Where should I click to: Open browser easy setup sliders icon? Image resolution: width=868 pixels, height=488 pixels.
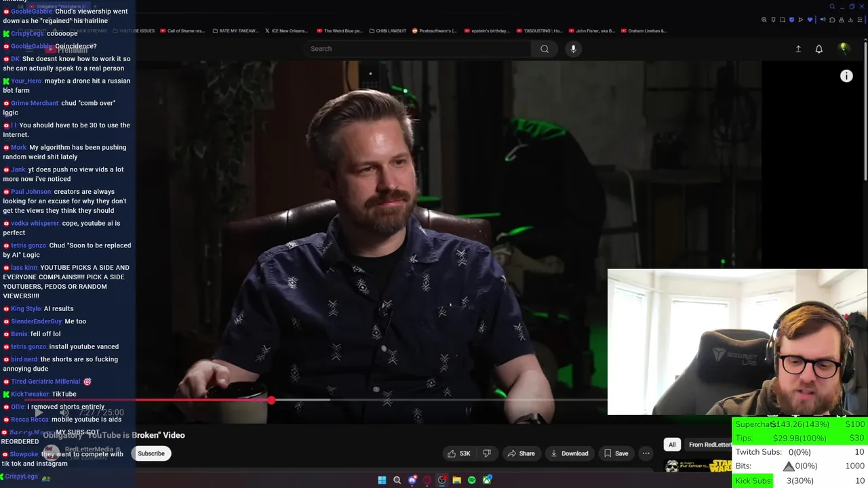(860, 20)
